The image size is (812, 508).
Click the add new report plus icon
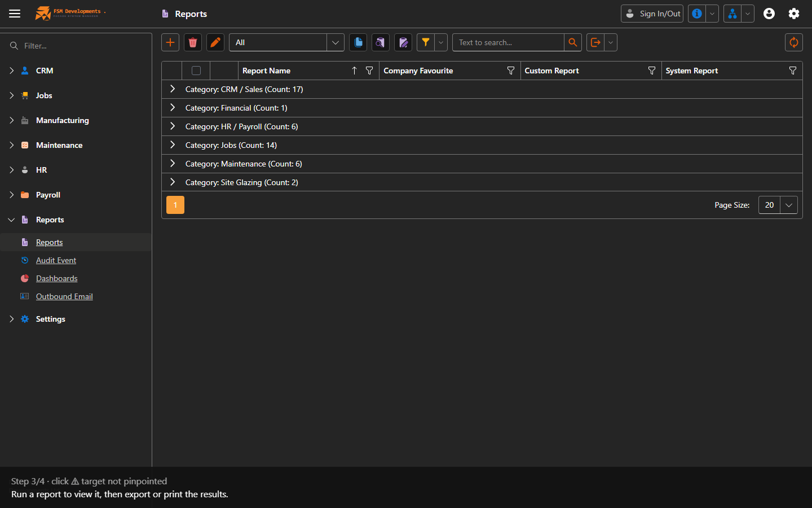tap(170, 42)
